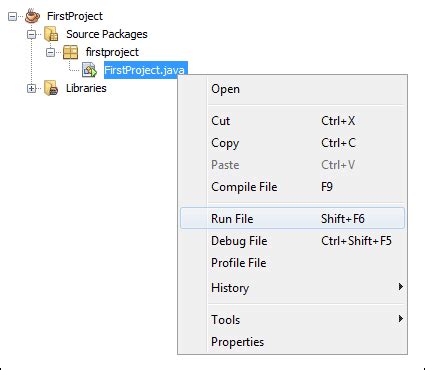Click the FirstProject.java file icon
This screenshot has height=370, width=425.
click(89, 70)
